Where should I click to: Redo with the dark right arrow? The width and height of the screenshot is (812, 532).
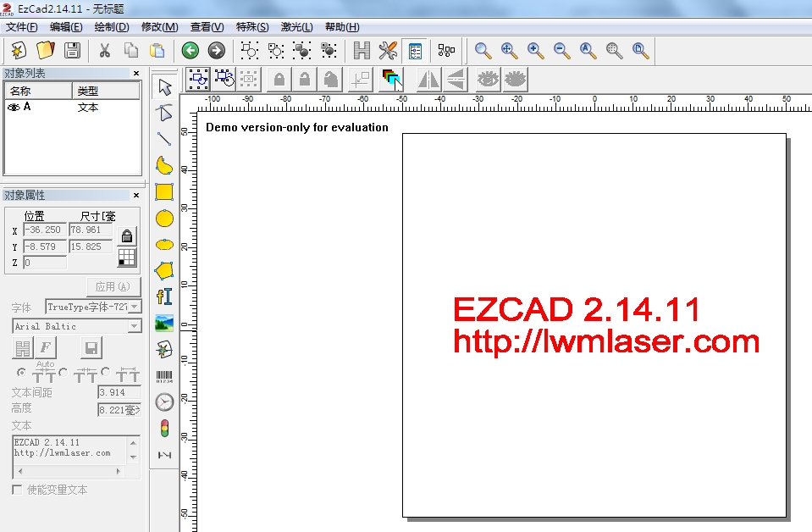pyautogui.click(x=217, y=50)
